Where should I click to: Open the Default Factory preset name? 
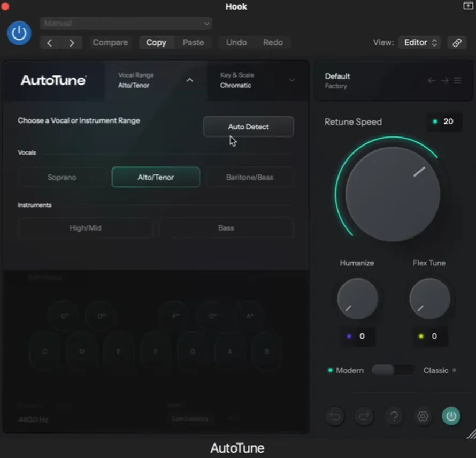pyautogui.click(x=337, y=81)
